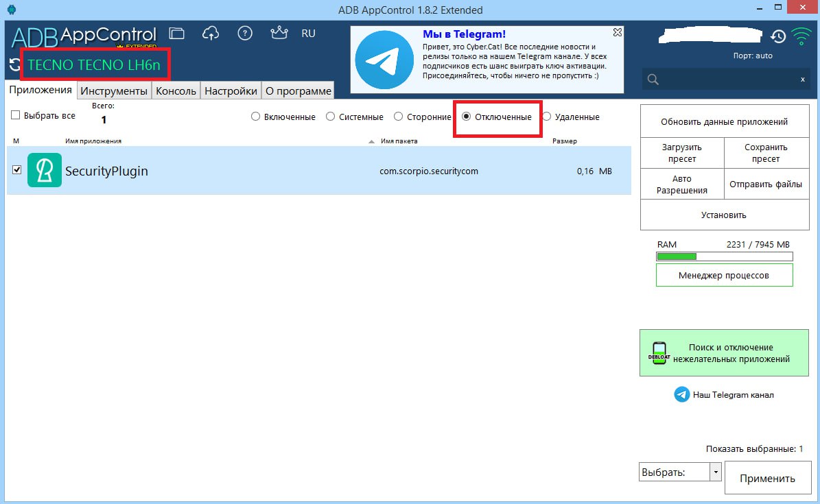This screenshot has width=820, height=504.
Task: Click the magnifier search icon
Action: click(x=653, y=80)
